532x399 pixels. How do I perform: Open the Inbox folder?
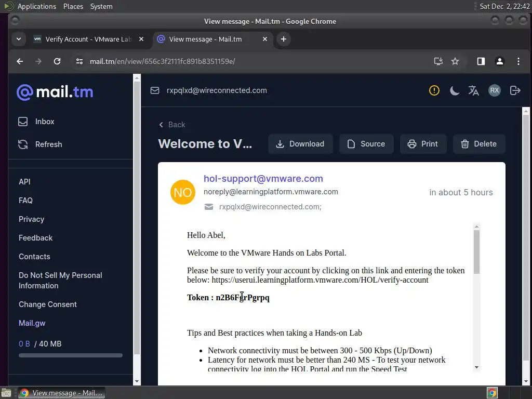(36, 122)
